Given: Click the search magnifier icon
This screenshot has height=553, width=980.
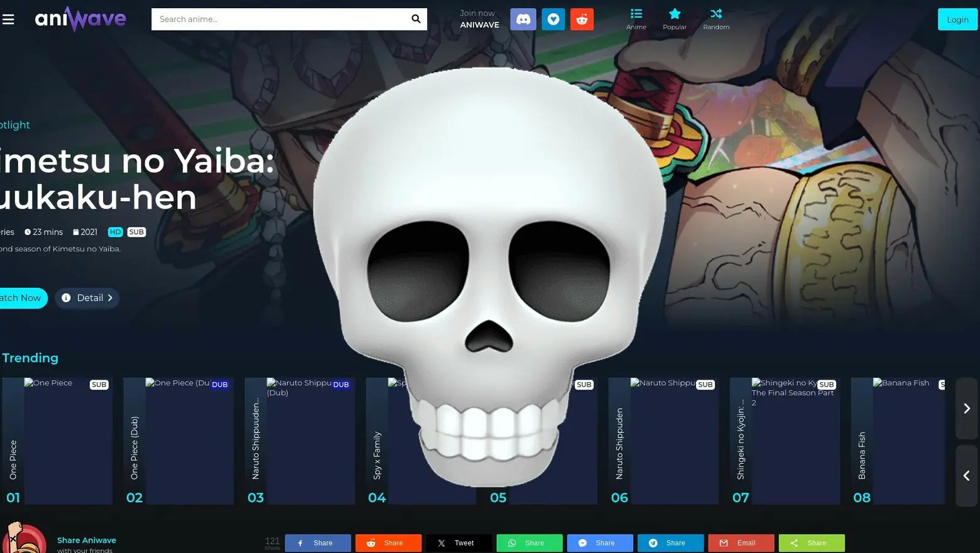Looking at the screenshot, I should [x=416, y=19].
